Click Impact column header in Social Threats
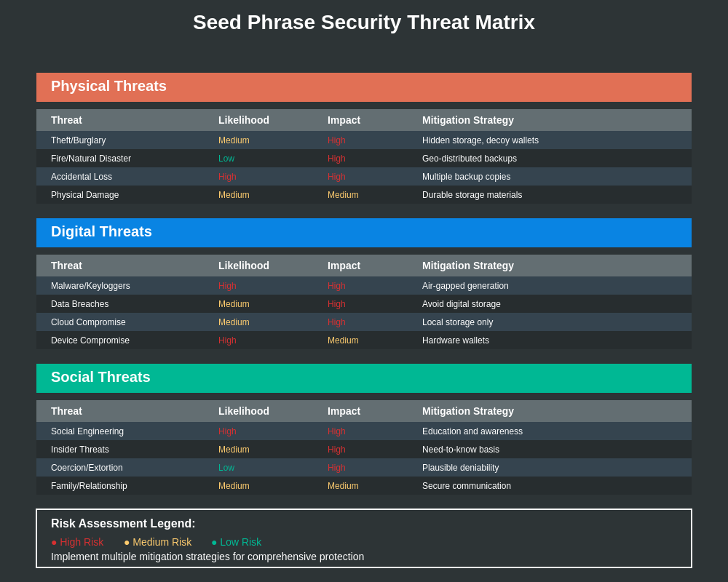Viewport: 728px width, 582px height. tap(344, 411)
